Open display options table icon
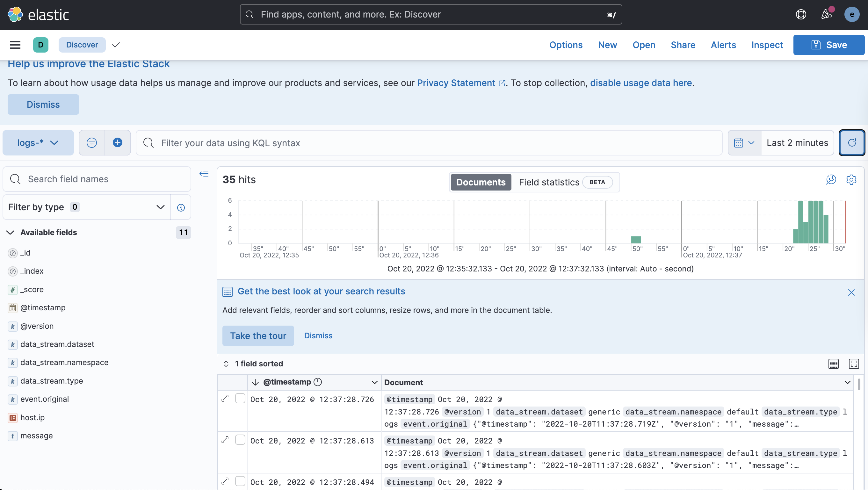 tap(833, 364)
